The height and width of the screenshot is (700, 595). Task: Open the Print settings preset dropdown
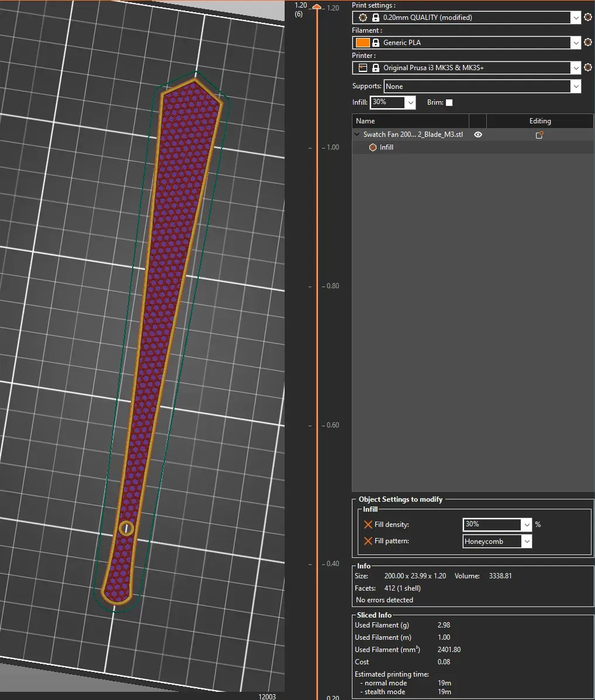[x=576, y=18]
